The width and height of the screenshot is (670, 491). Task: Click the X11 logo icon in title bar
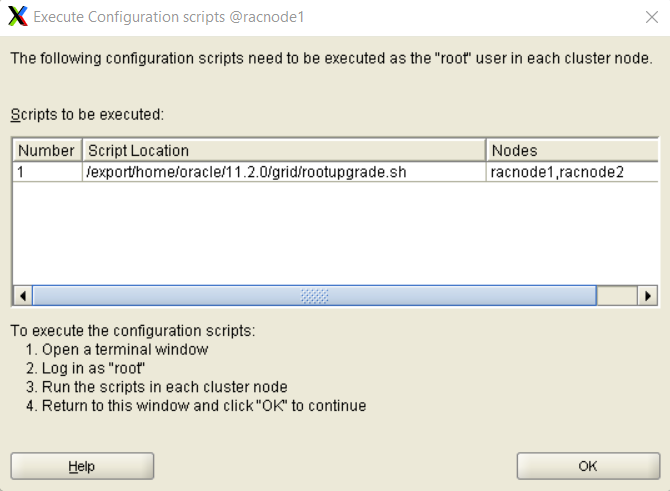click(x=18, y=17)
